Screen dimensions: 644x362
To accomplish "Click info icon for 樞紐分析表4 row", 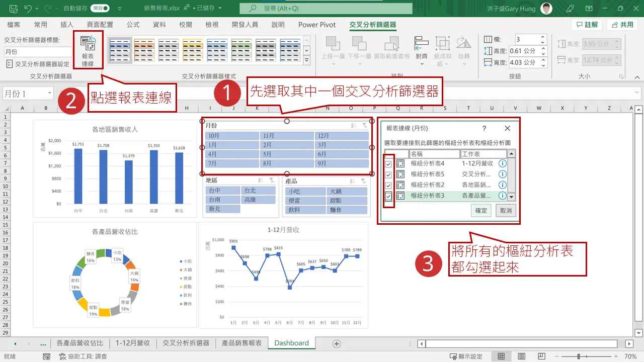I will pyautogui.click(x=502, y=163).
